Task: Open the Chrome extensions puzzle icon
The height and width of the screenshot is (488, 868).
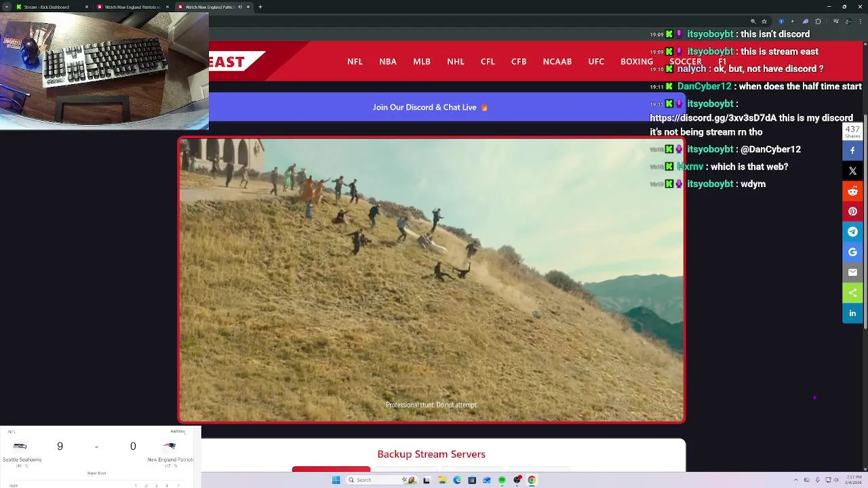Action: pos(818,21)
